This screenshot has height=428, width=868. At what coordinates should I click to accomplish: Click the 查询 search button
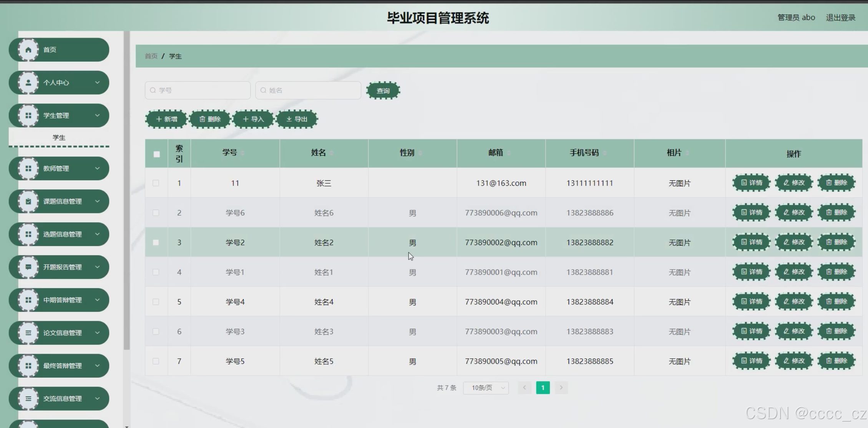383,91
